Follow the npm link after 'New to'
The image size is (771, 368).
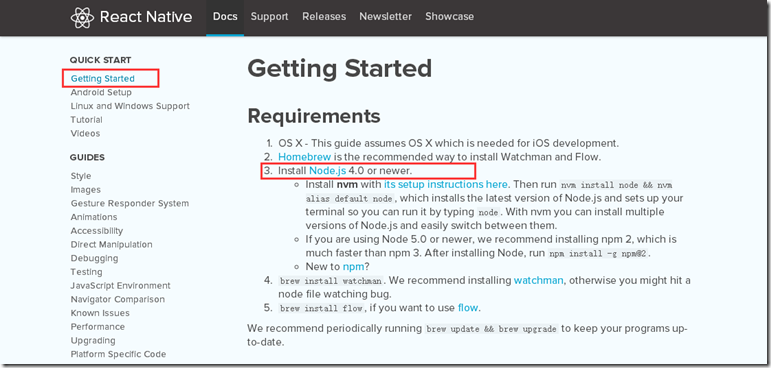(x=354, y=267)
